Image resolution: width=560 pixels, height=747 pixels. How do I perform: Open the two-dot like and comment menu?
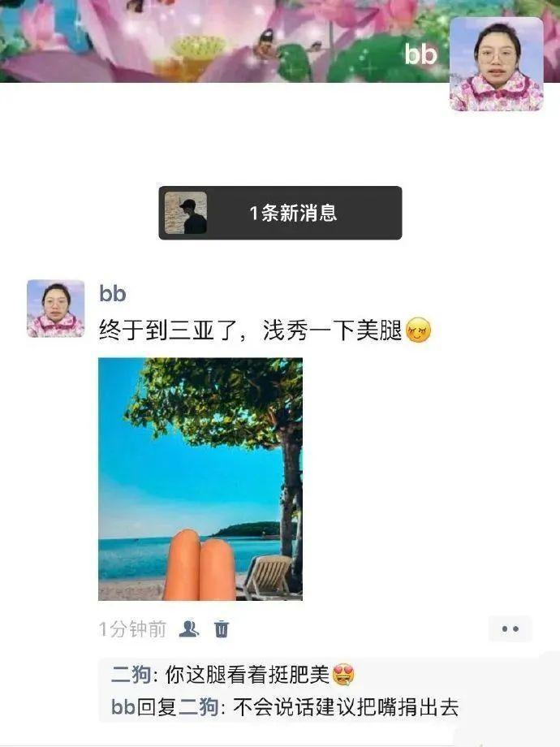(510, 628)
